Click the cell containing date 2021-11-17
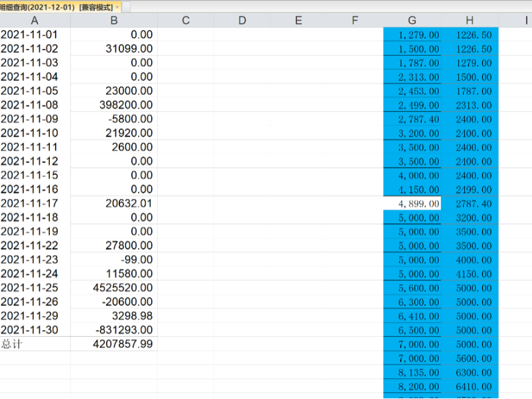 [x=34, y=203]
